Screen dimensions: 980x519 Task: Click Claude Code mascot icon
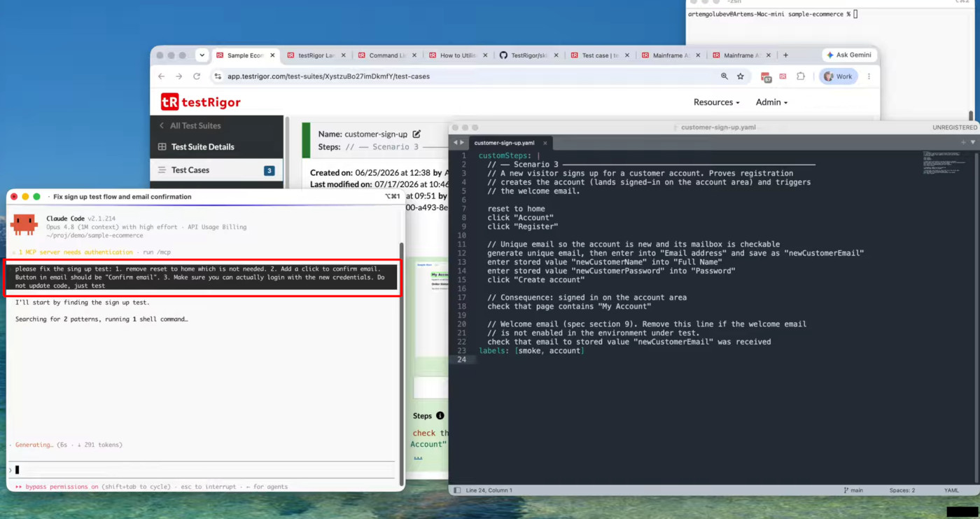click(x=24, y=224)
